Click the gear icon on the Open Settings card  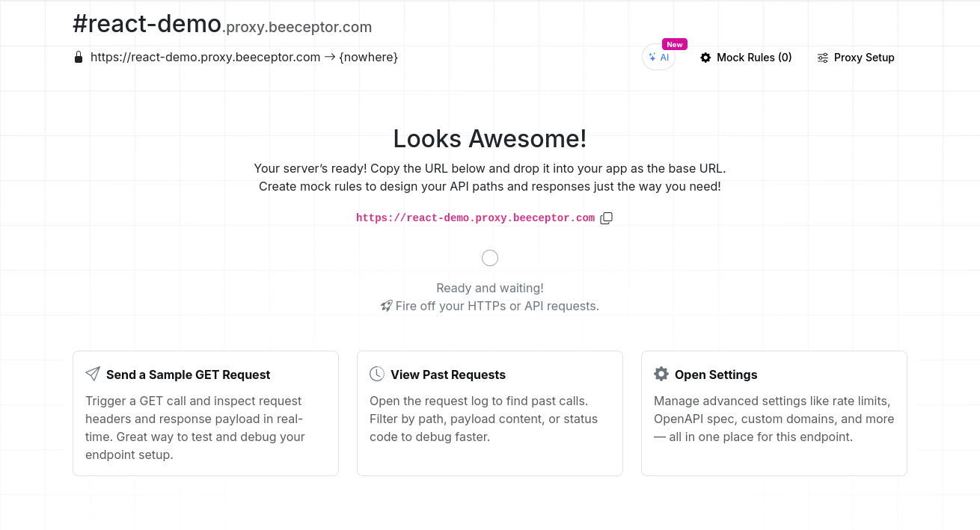click(x=661, y=373)
